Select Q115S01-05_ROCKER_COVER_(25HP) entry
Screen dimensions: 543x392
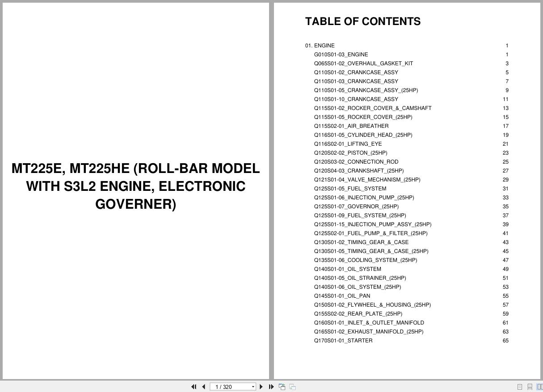363,117
